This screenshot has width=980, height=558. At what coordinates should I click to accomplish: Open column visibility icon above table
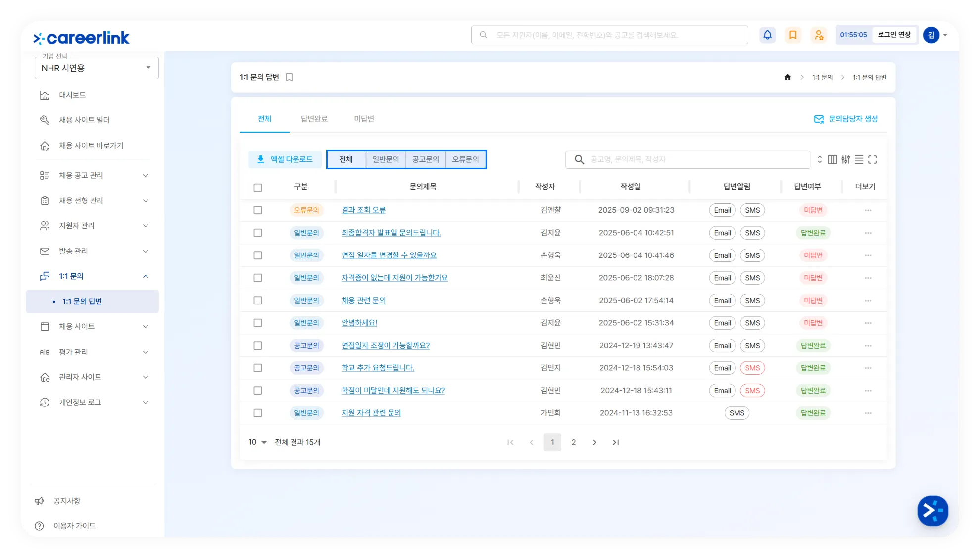(833, 159)
